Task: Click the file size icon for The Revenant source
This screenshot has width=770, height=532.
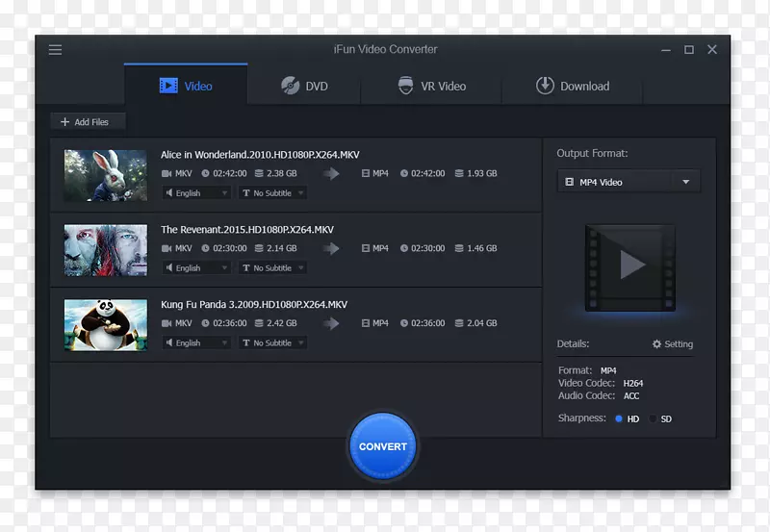Action: [x=259, y=248]
